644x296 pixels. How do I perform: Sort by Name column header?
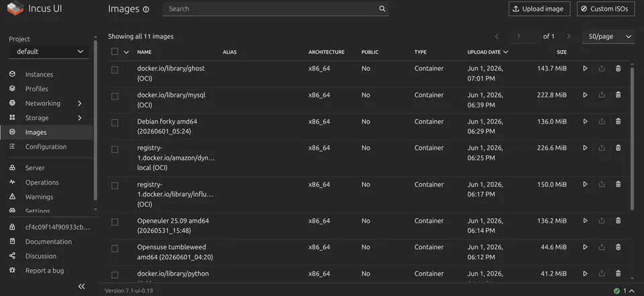[x=144, y=52]
